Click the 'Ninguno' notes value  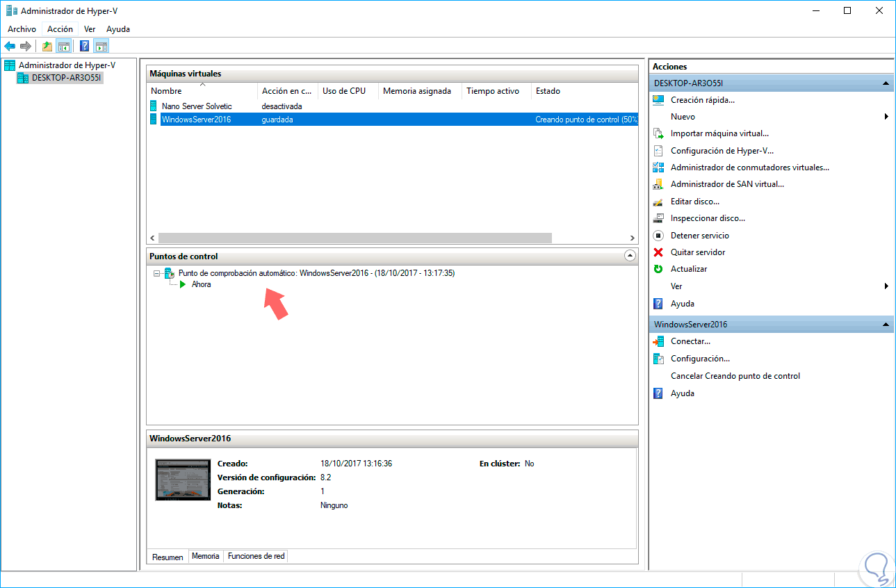334,505
